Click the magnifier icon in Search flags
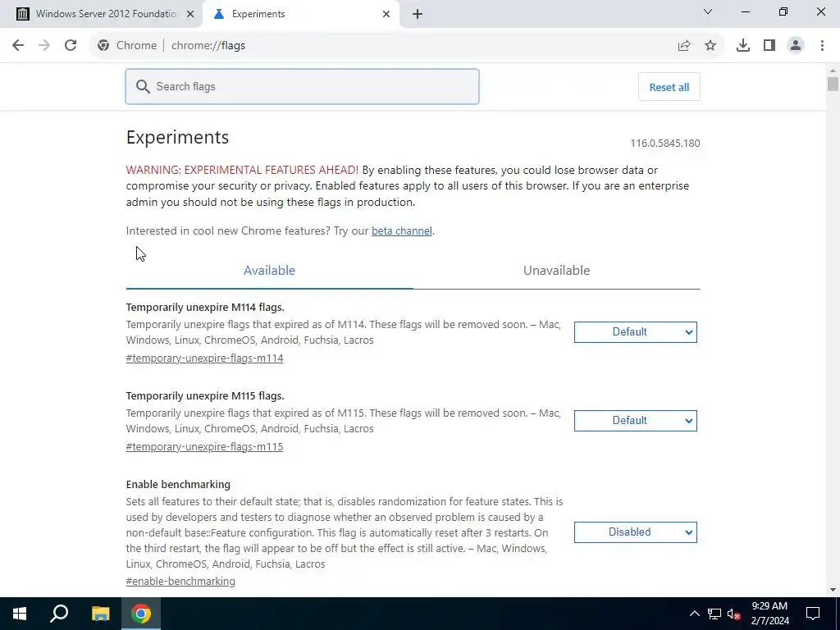 click(x=143, y=87)
